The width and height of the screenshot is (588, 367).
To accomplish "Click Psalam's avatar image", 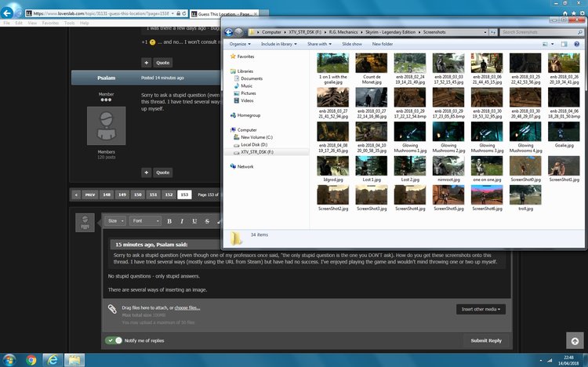I will click(107, 125).
